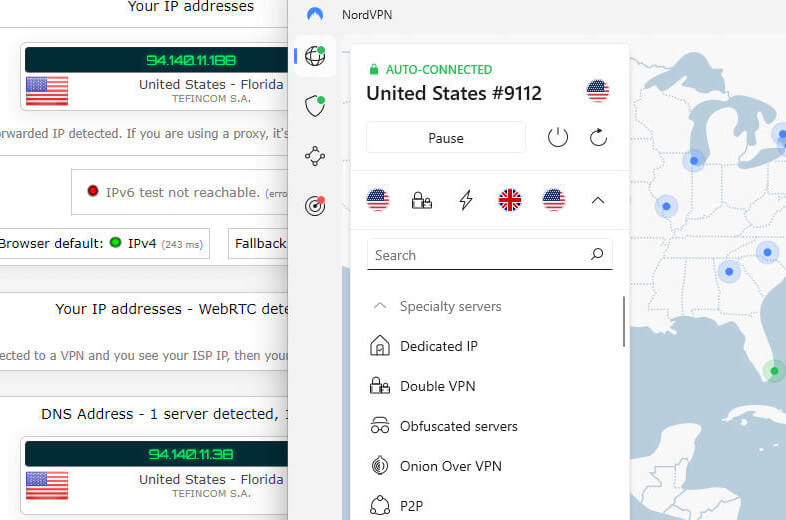Image resolution: width=786 pixels, height=520 pixels.
Task: Click the server list scrollbar
Action: [x=624, y=321]
